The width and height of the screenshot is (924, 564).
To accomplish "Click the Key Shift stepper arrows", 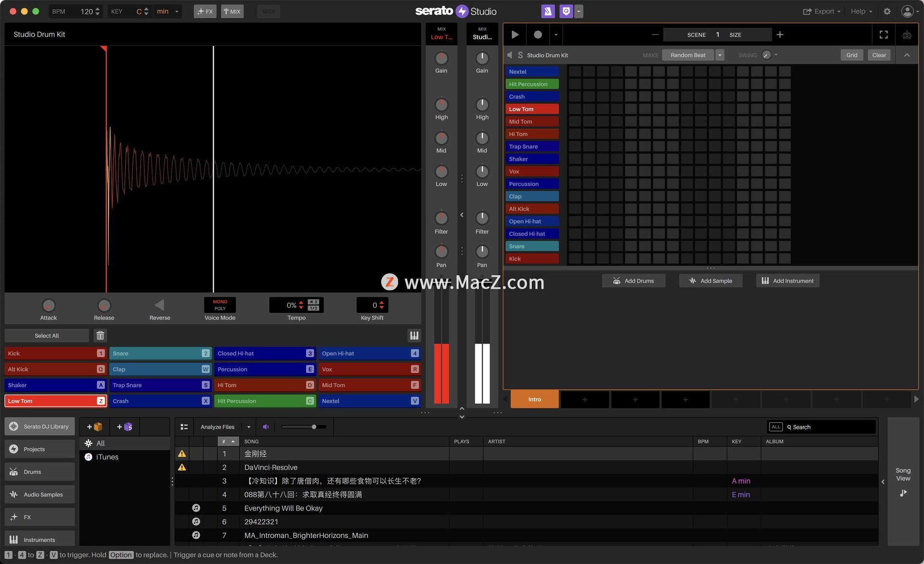I will tap(382, 305).
